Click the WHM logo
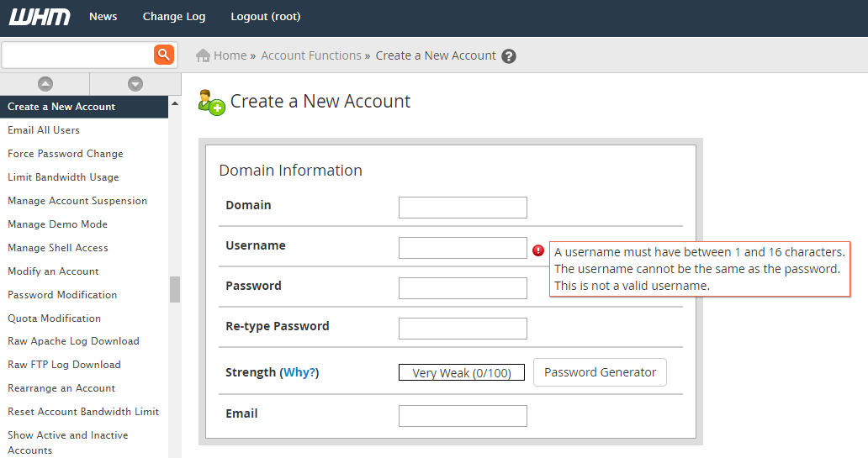This screenshot has height=458, width=868. (x=40, y=17)
